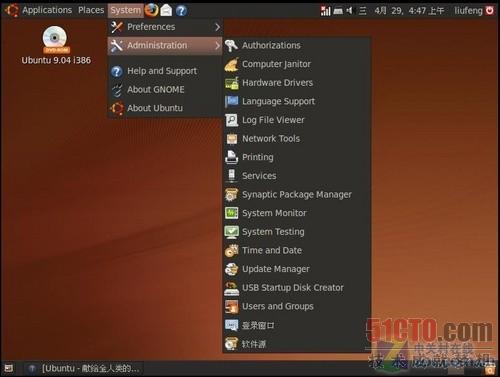Viewport: 500px width, 377px height.
Task: Click the Ubuntu logo beside About Ubuntu
Action: (117, 108)
